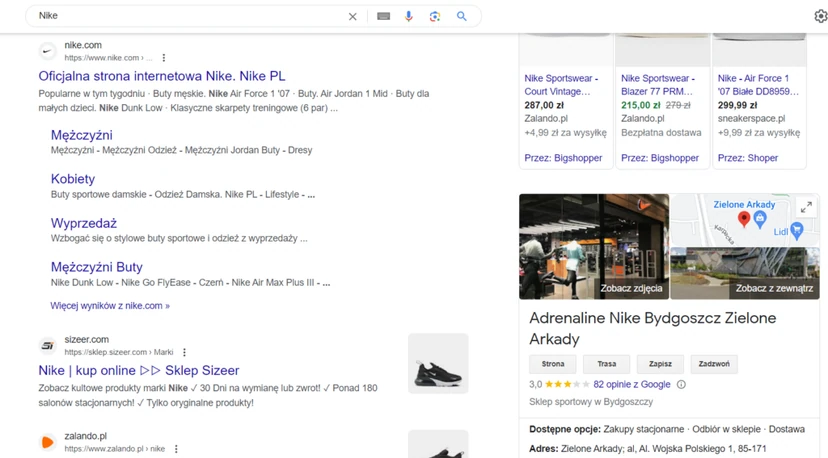Click the Nike swoosh favicon
Image resolution: width=828 pixels, height=458 pixels.
[x=48, y=51]
